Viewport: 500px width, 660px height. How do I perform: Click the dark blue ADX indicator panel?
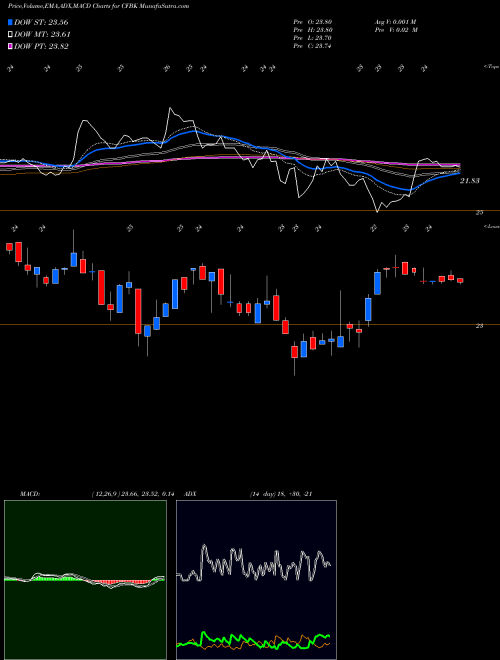(x=256, y=580)
